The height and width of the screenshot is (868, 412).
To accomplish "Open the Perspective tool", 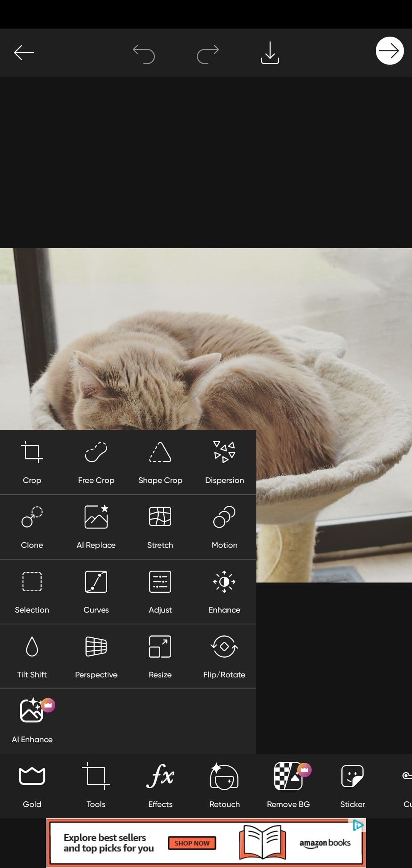I will [96, 657].
